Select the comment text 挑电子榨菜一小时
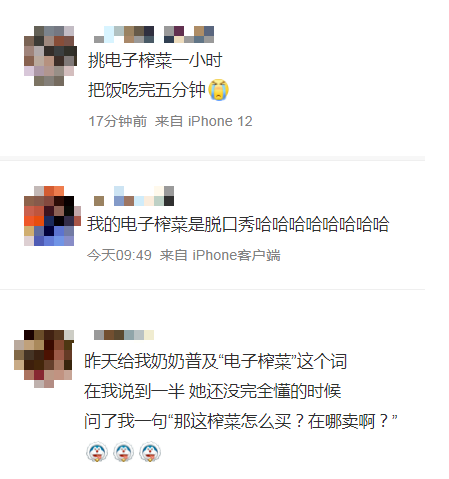449x479 pixels. (155, 61)
